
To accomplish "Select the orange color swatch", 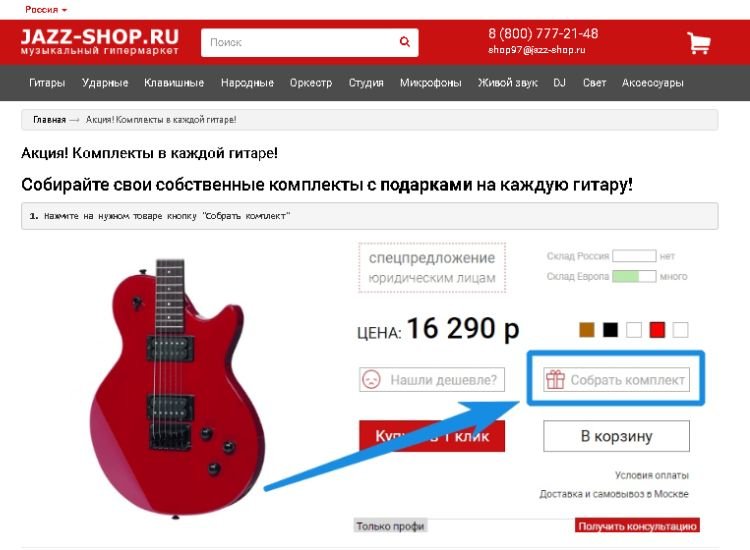I will tap(587, 330).
